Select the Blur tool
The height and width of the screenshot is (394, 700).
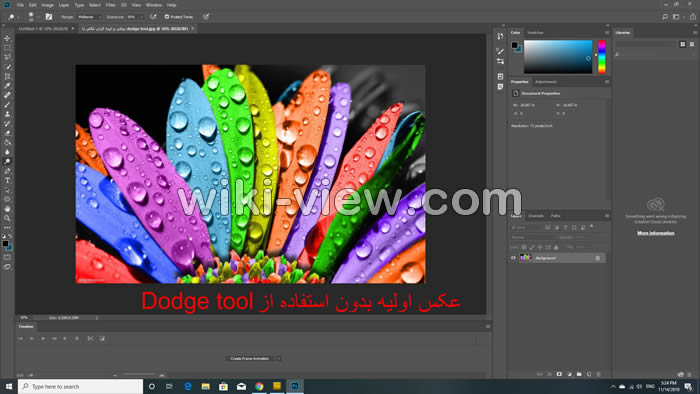(7, 152)
